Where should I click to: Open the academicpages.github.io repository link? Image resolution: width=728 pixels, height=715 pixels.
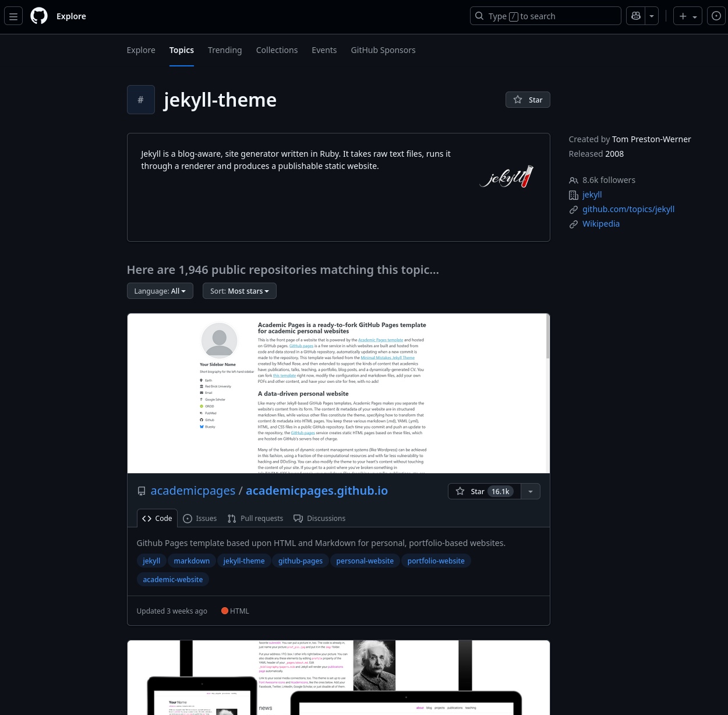(317, 491)
